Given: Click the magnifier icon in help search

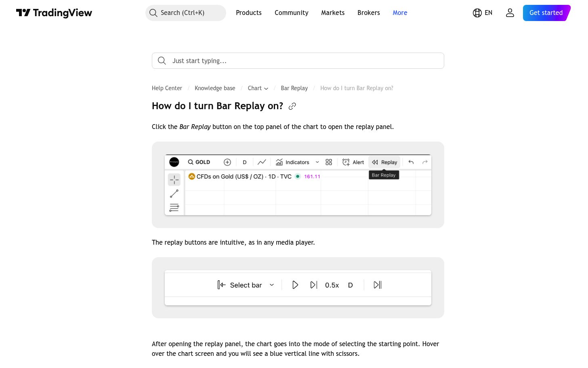Looking at the screenshot, I should [162, 61].
